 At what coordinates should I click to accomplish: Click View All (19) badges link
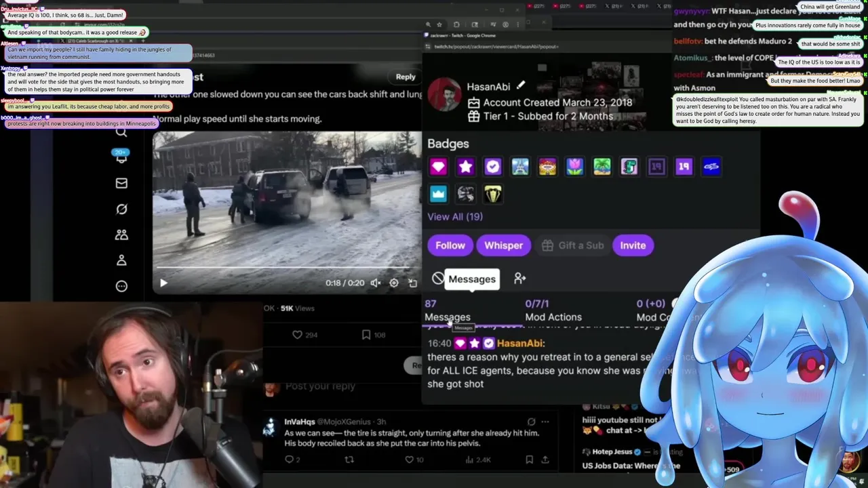pos(455,216)
